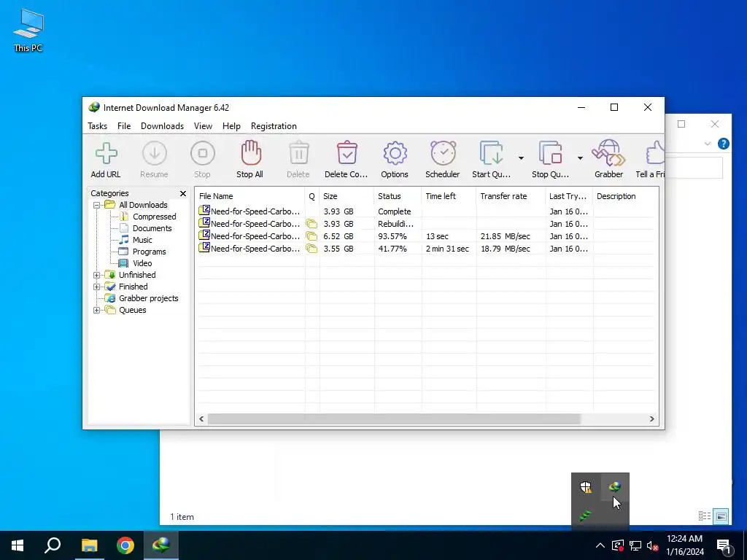Close the Categories panel
The width and height of the screenshot is (747, 560).
(x=183, y=193)
